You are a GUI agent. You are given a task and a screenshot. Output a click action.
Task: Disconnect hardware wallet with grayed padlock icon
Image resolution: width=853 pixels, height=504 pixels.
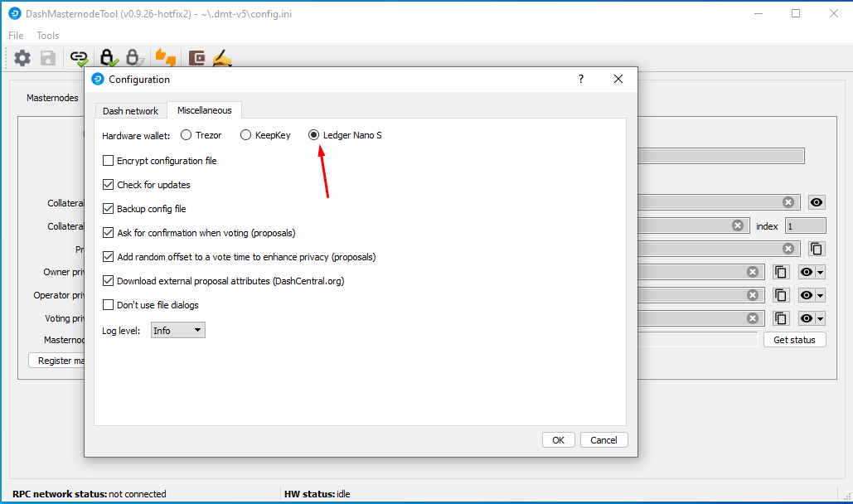[133, 58]
